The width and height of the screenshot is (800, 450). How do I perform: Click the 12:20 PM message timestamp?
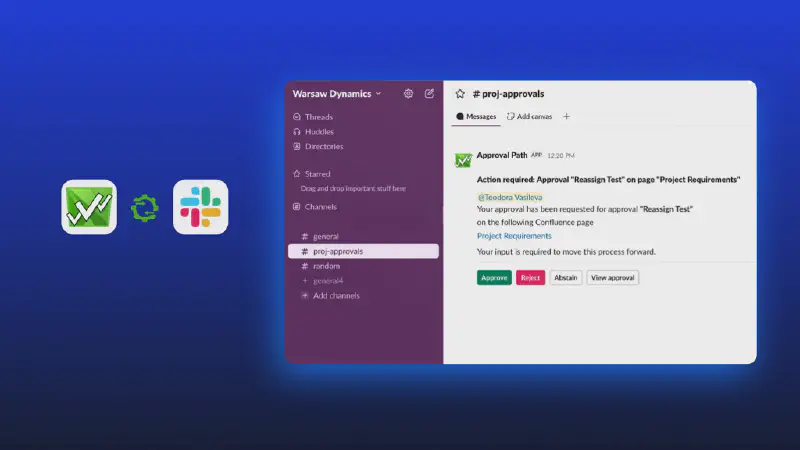[x=561, y=156]
